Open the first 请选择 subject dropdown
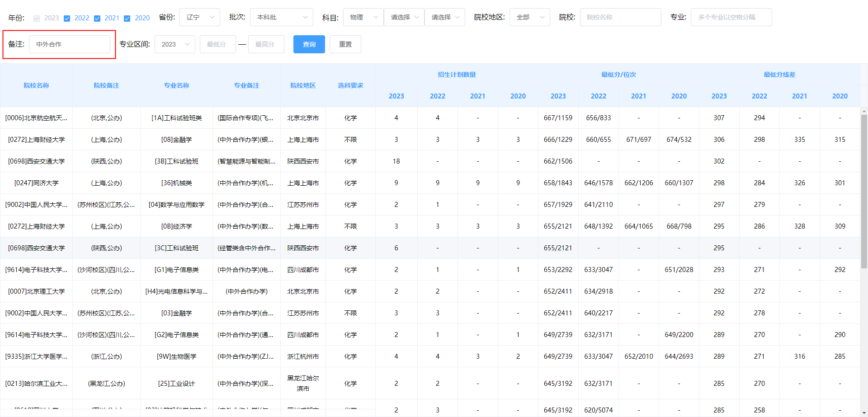Screen dimensions: 868x417 [404, 17]
